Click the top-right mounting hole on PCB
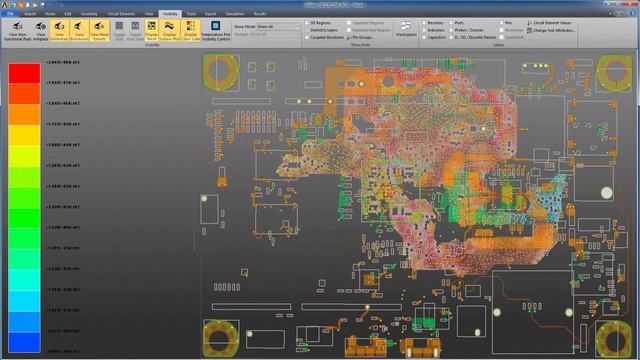Image resolution: width=640 pixels, height=360 pixels. click(614, 73)
